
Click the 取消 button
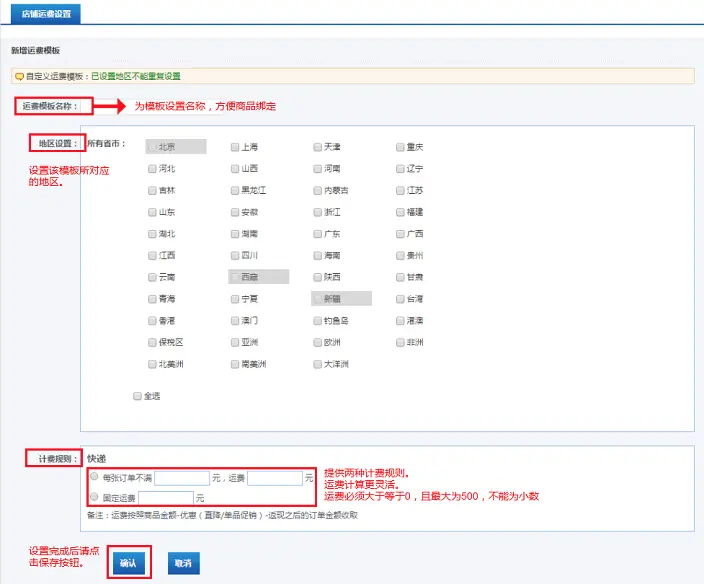click(182, 564)
